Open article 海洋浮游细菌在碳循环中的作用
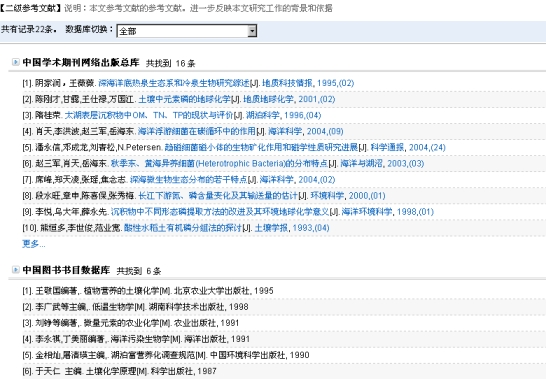 [x=197, y=131]
